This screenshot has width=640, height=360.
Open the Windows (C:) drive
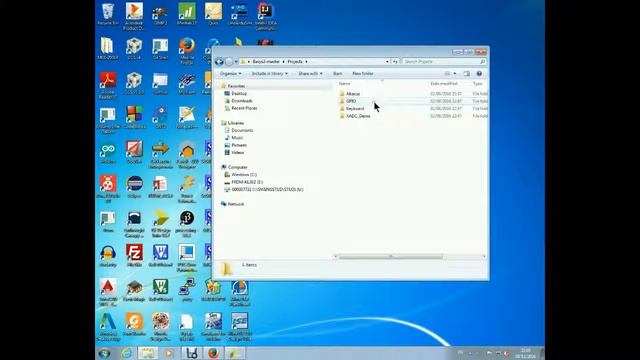244,174
